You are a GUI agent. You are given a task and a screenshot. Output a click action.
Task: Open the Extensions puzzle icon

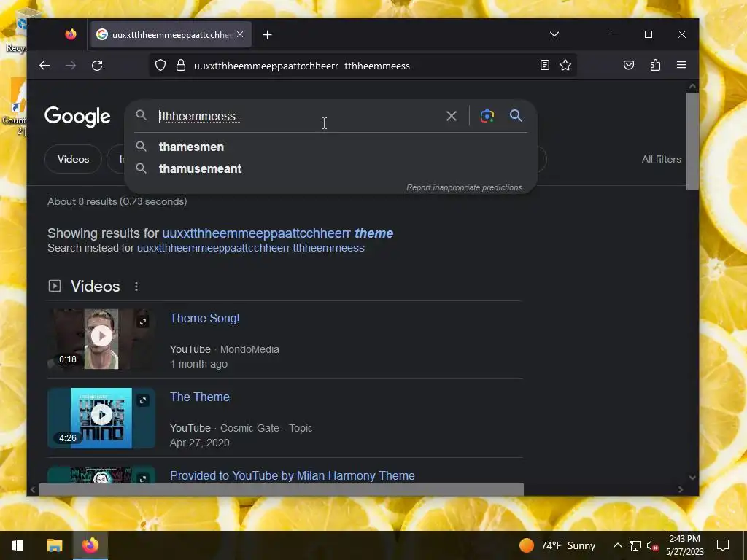[655, 65]
